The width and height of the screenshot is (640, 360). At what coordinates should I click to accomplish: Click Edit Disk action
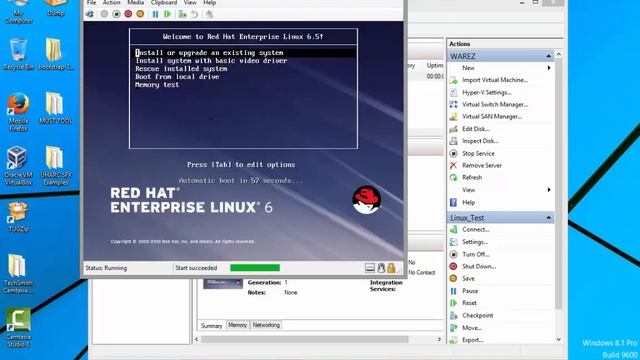coord(476,129)
